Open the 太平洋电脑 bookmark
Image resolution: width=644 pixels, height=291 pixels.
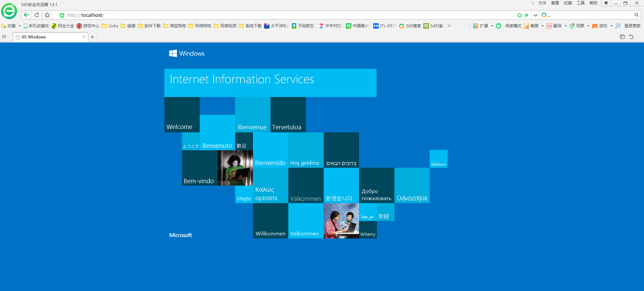pyautogui.click(x=276, y=26)
